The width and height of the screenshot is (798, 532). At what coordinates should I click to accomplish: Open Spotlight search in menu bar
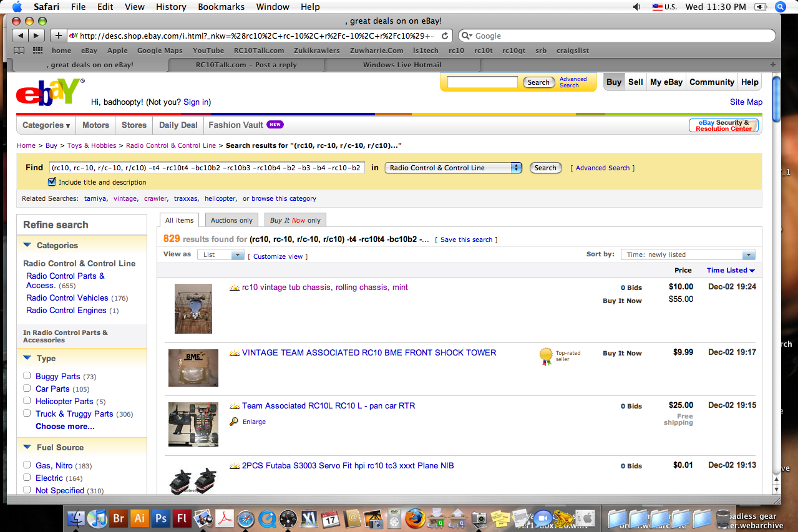point(780,7)
